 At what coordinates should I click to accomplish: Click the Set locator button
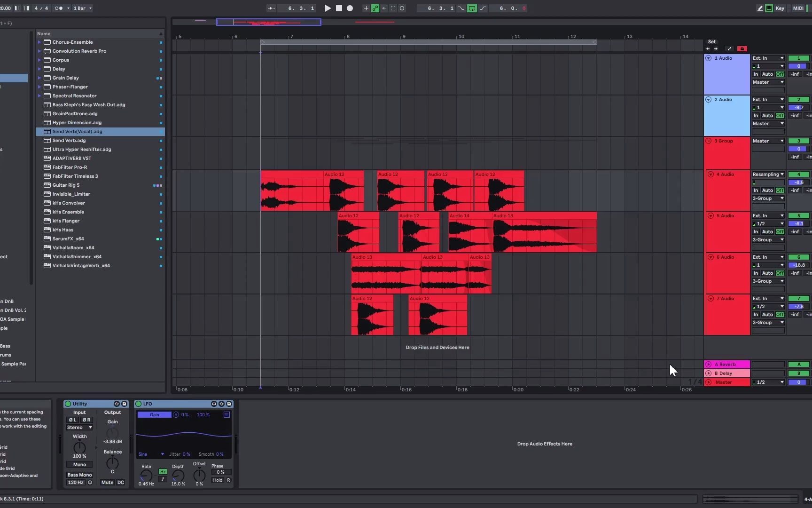712,41
